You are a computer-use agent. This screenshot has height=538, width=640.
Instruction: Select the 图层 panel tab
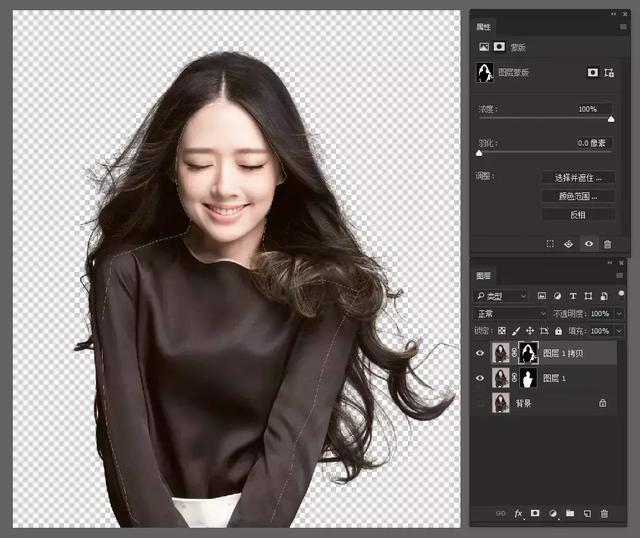coord(484,275)
